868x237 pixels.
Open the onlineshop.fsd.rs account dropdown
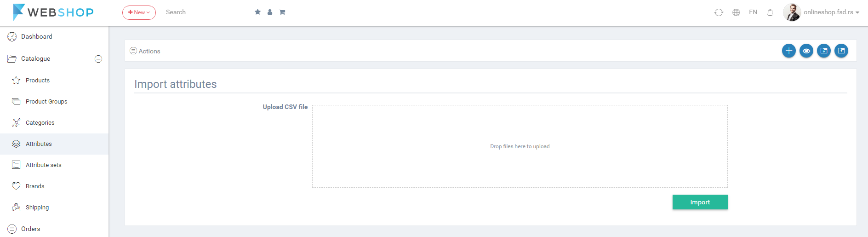pyautogui.click(x=822, y=12)
